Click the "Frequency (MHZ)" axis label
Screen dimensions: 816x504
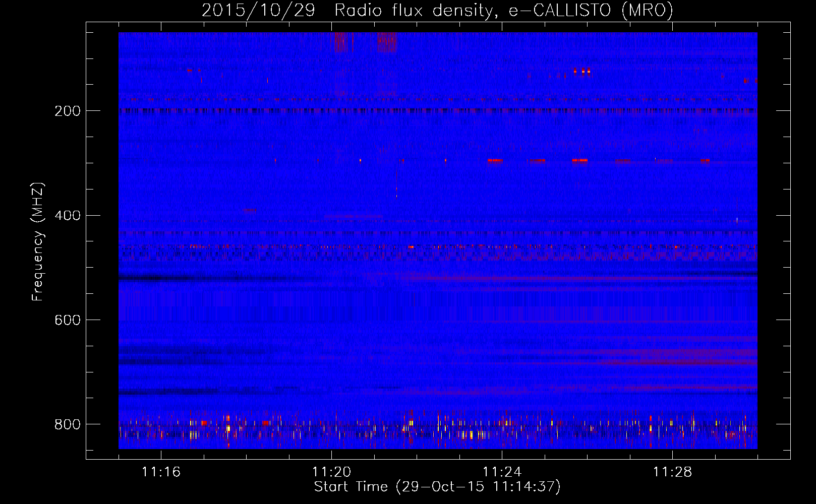[37, 242]
